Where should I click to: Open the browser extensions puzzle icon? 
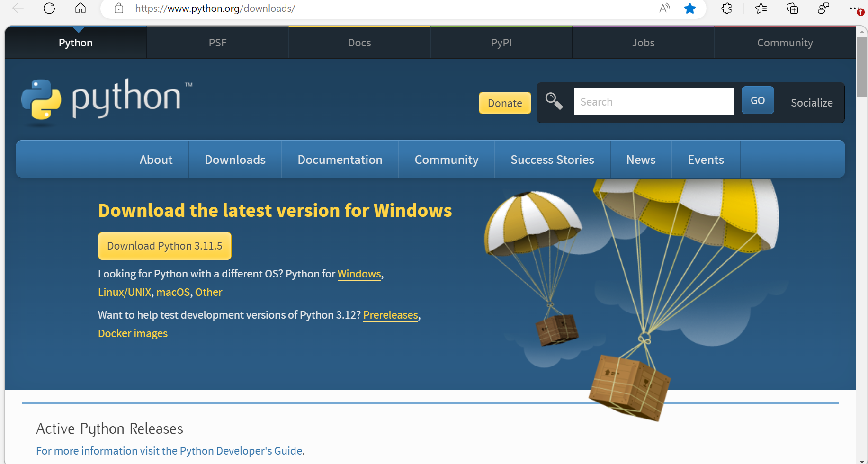click(x=726, y=8)
